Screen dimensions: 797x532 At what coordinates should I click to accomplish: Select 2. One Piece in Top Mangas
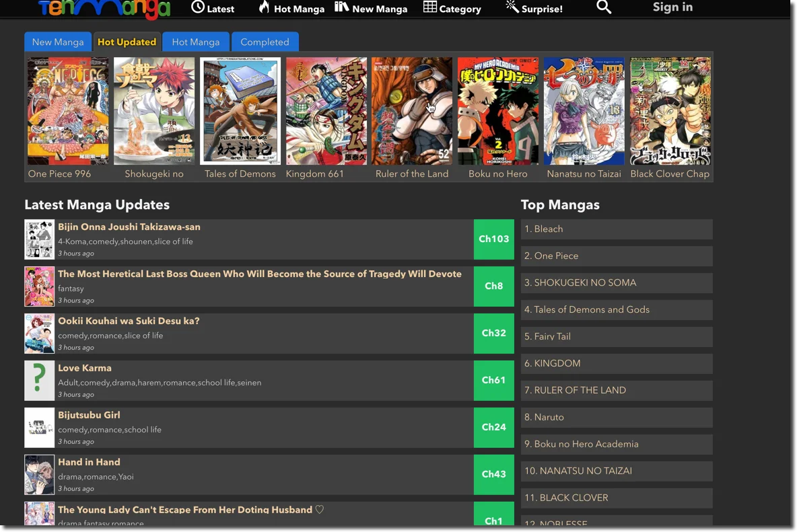pos(617,256)
